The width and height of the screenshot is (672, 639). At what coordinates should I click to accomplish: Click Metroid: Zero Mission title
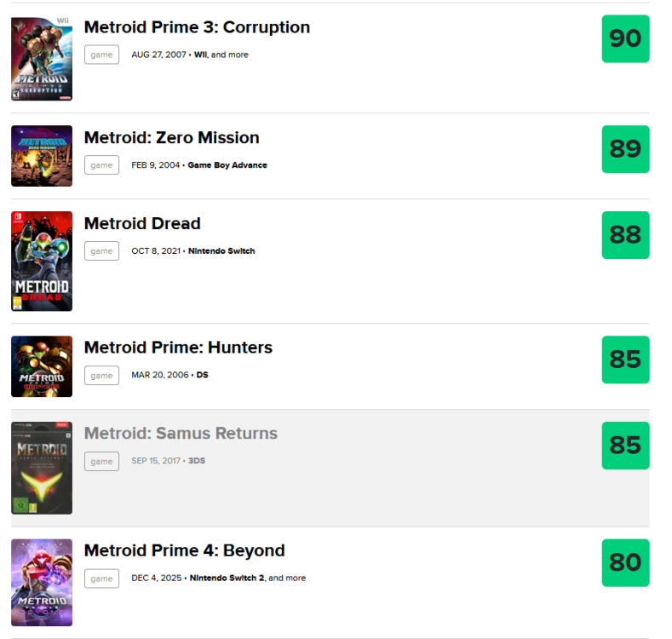point(171,138)
